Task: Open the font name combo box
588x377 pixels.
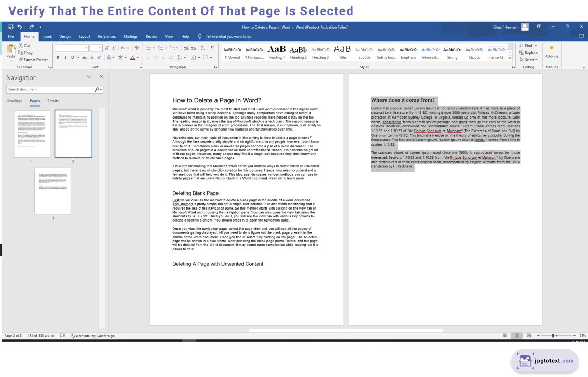Action: point(71,48)
